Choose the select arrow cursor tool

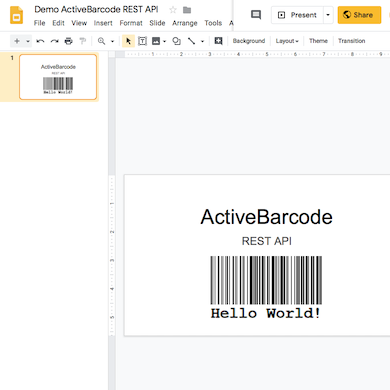tap(128, 41)
